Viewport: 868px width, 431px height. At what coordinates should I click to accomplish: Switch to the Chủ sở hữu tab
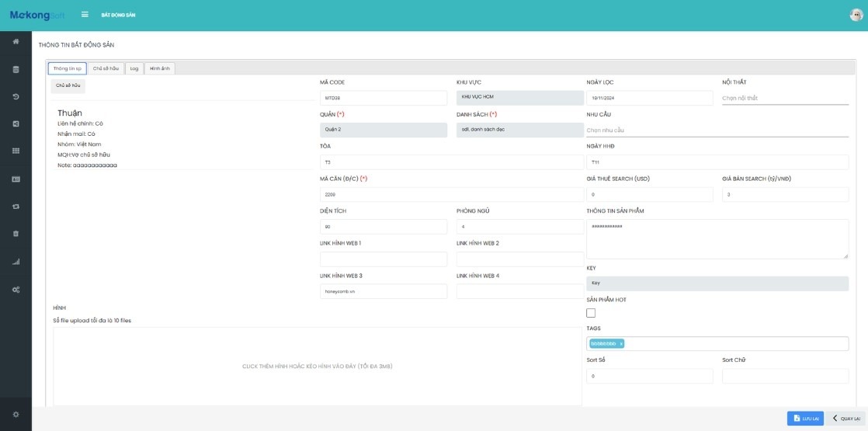pyautogui.click(x=106, y=68)
